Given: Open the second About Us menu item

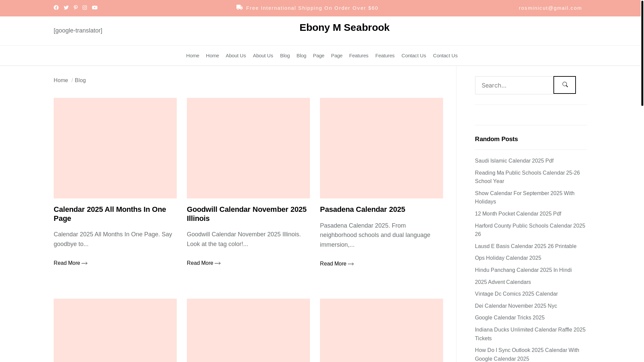Looking at the screenshot, I should coord(263,56).
